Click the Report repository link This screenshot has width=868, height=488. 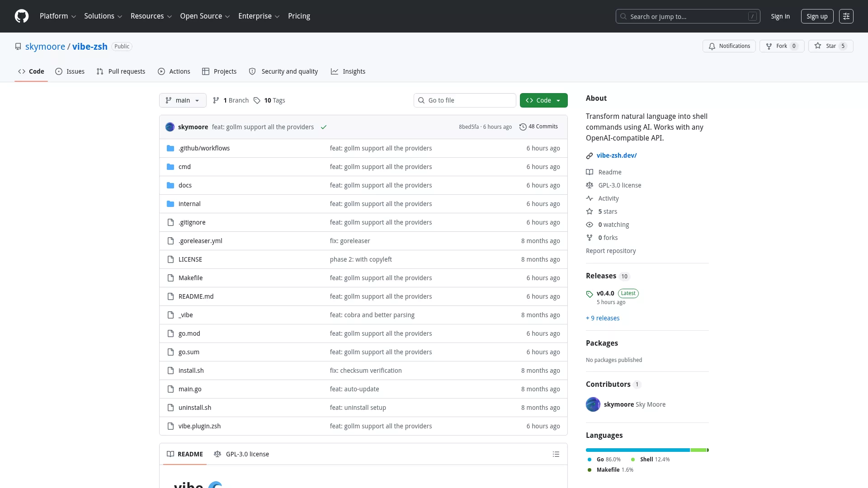point(611,251)
